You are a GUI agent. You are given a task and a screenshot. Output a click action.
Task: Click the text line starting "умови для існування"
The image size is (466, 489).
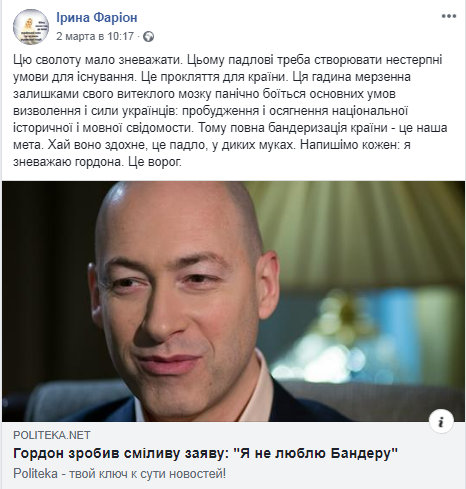coord(212,77)
